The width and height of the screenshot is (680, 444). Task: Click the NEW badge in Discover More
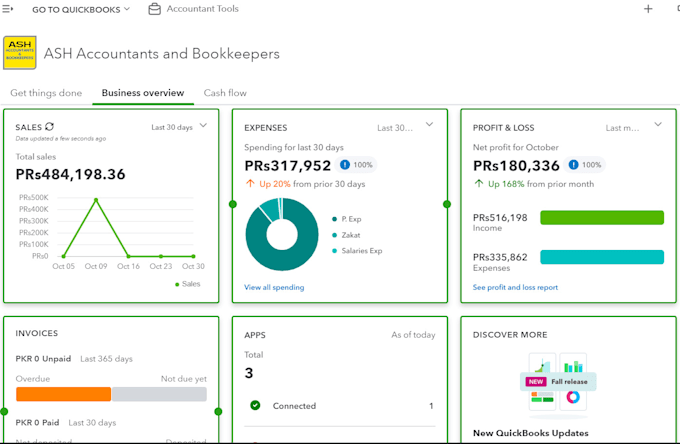click(x=536, y=382)
